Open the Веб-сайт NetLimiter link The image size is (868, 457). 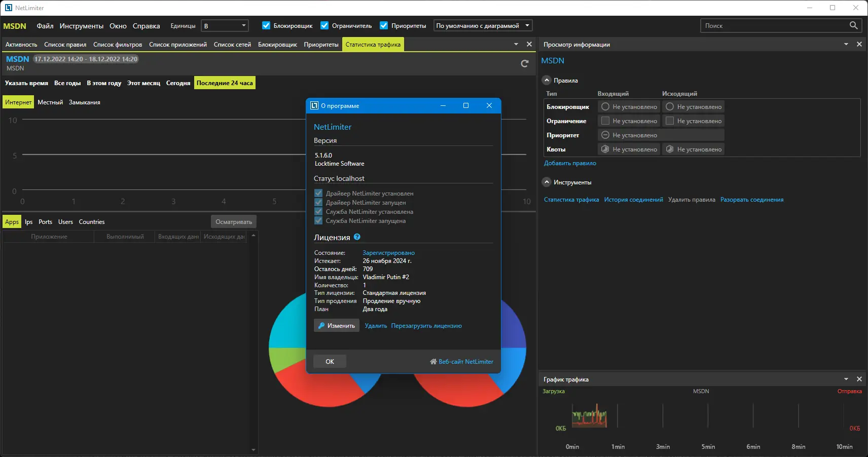(461, 362)
